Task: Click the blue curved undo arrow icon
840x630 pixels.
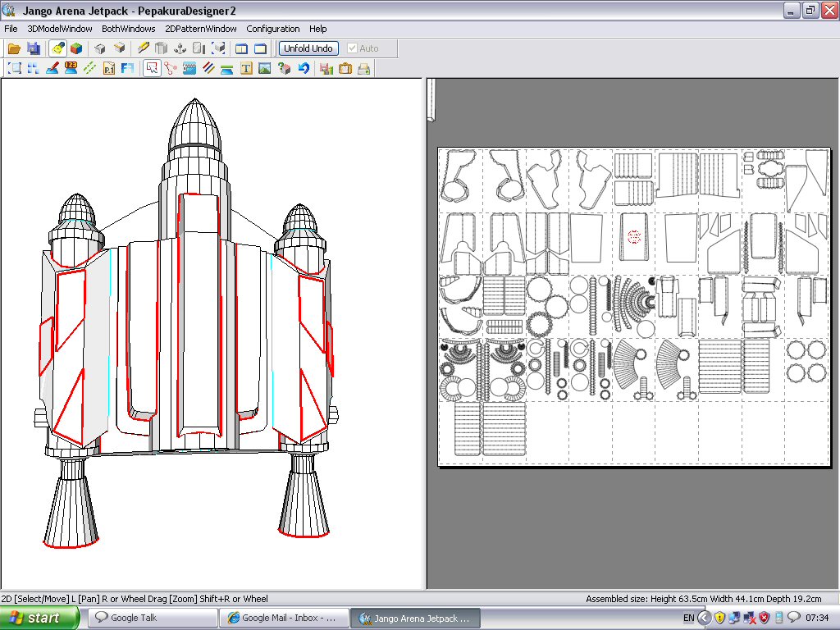Action: [304, 68]
